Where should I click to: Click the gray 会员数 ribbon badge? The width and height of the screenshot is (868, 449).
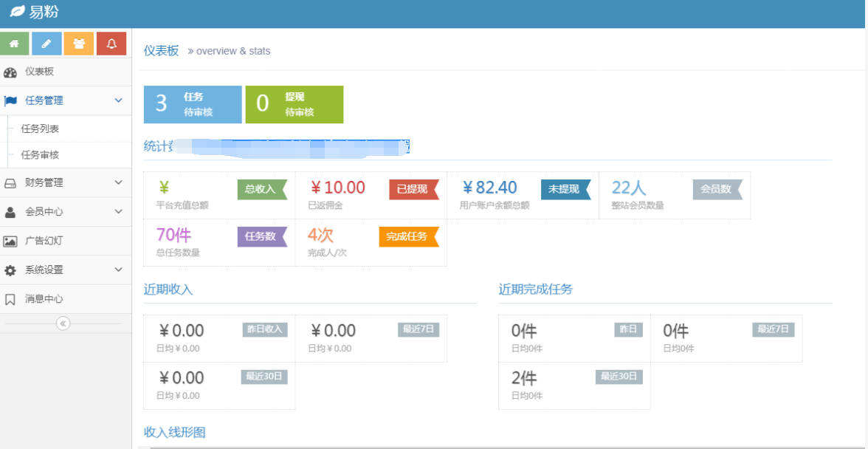[717, 189]
